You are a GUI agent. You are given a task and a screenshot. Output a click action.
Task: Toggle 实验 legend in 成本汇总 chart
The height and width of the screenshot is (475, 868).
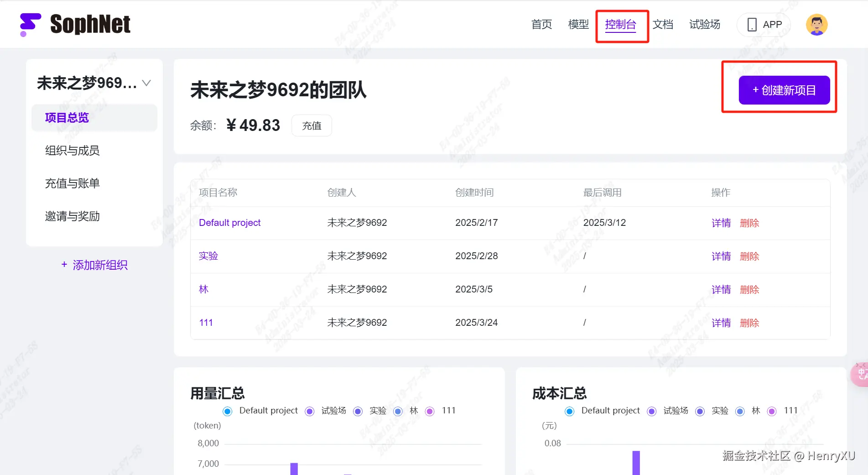[712, 411]
